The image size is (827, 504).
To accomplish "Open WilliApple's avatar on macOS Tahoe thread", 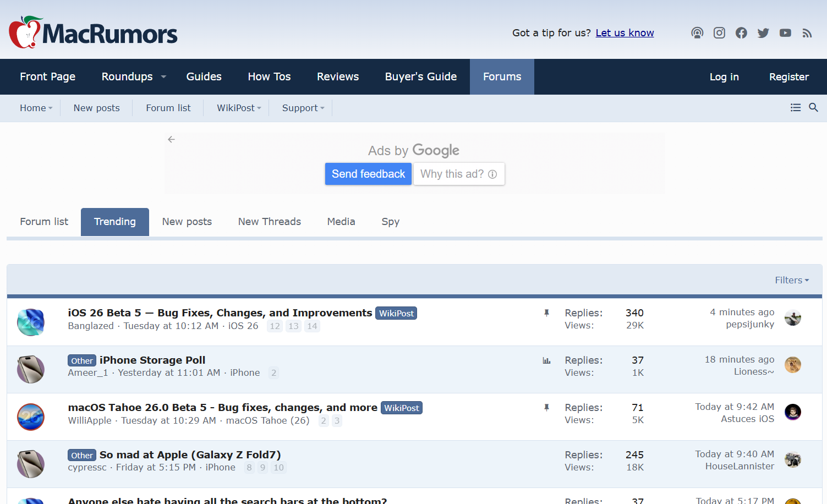I will click(31, 417).
